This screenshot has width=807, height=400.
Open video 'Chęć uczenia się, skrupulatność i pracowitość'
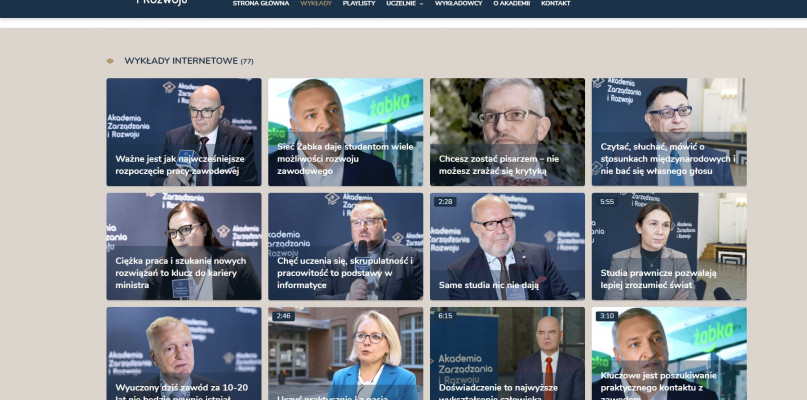point(345,247)
